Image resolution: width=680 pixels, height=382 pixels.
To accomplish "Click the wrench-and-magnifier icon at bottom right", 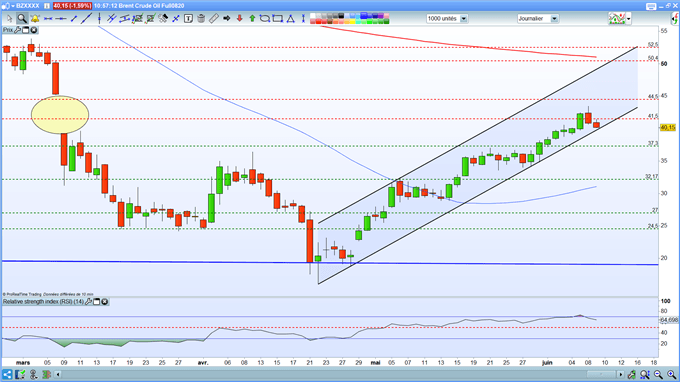I will pos(631,374).
